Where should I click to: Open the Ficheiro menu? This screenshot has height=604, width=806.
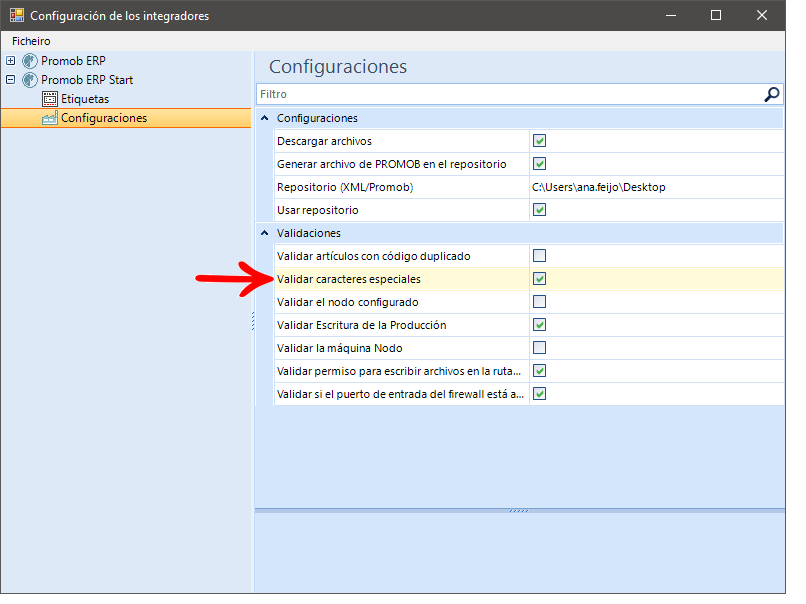pyautogui.click(x=31, y=41)
